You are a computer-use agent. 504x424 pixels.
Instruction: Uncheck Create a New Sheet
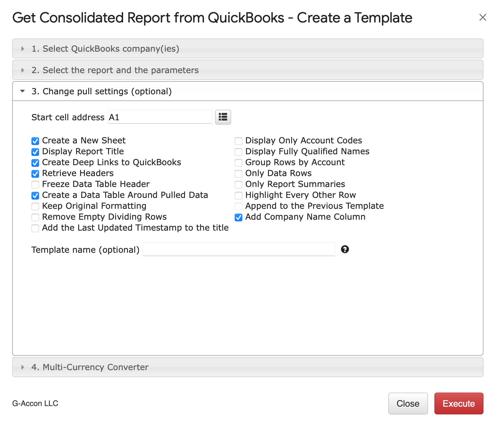click(x=35, y=141)
